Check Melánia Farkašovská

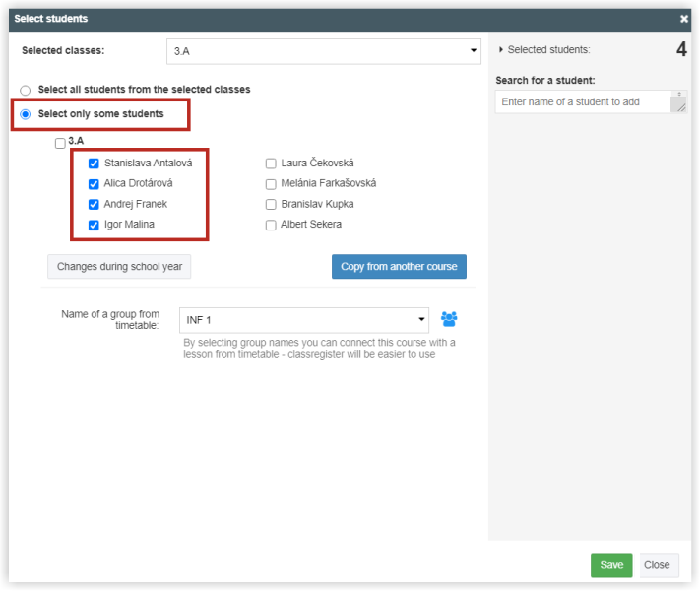click(271, 184)
